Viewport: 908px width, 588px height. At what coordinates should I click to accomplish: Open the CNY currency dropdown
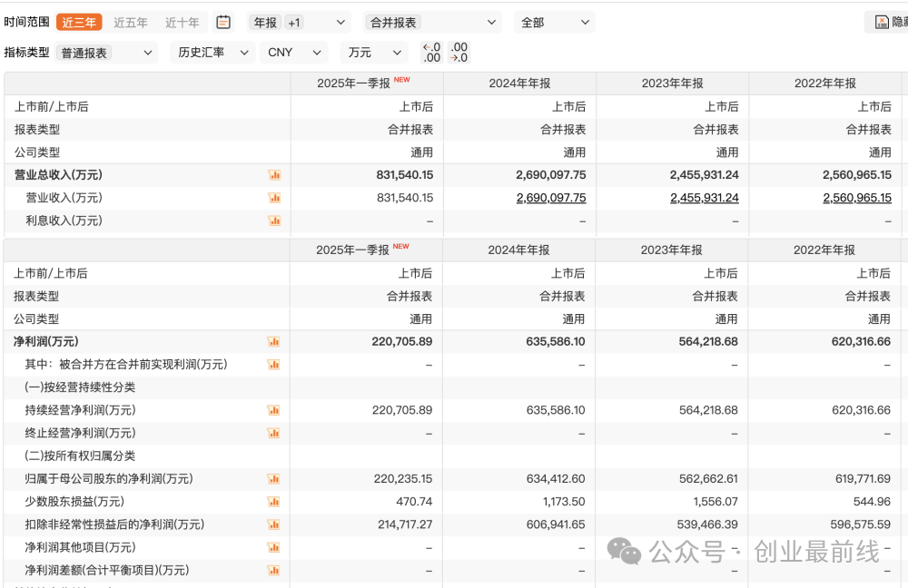coord(294,53)
